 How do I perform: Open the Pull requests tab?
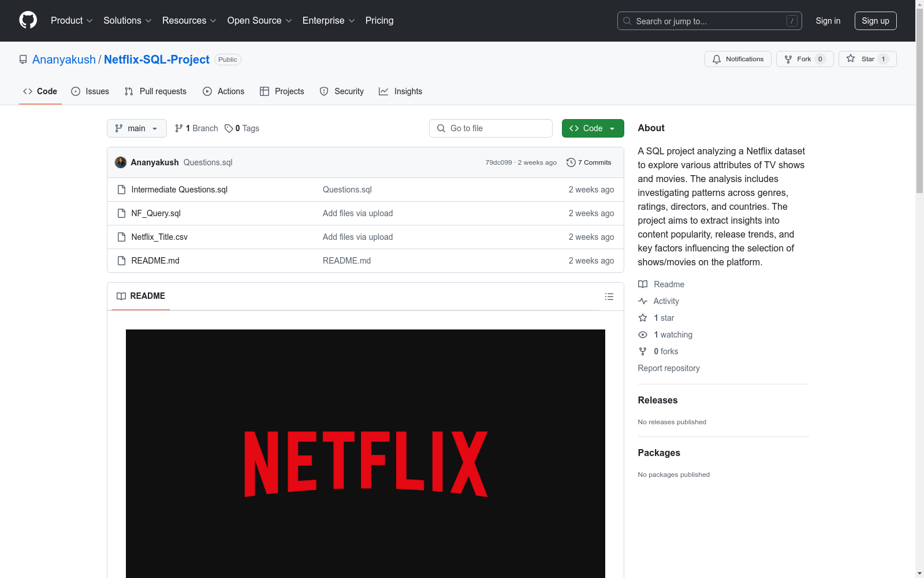pos(155,91)
